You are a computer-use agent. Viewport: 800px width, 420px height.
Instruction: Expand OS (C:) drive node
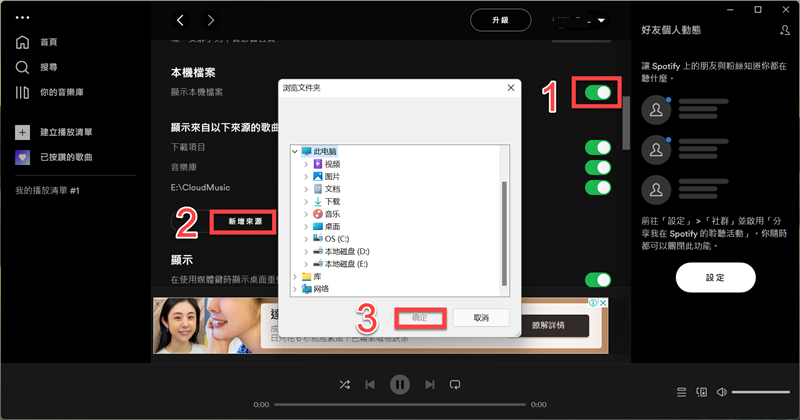pyautogui.click(x=306, y=239)
